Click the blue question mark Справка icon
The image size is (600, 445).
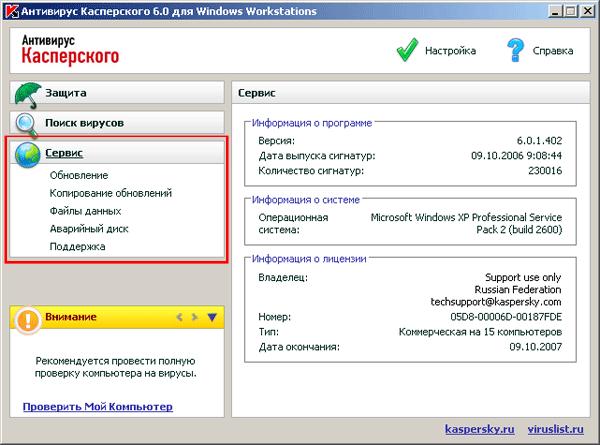pyautogui.click(x=515, y=50)
